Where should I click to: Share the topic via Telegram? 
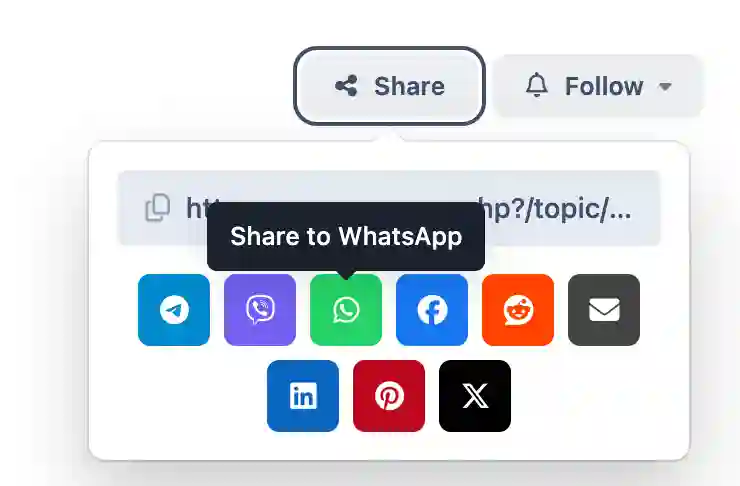click(174, 310)
